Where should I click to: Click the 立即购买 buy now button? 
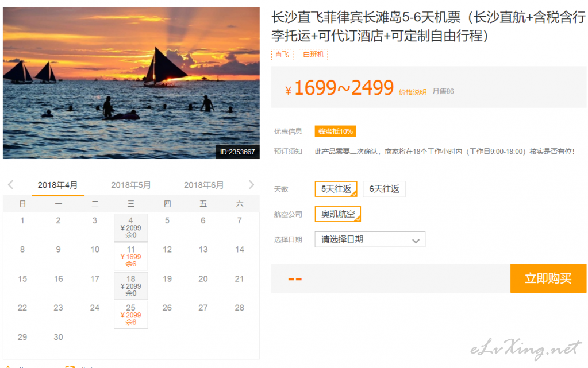coord(548,278)
